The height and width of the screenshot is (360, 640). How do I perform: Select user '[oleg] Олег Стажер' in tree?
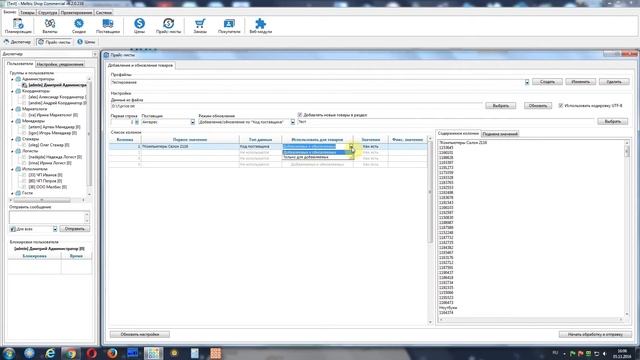point(49,145)
